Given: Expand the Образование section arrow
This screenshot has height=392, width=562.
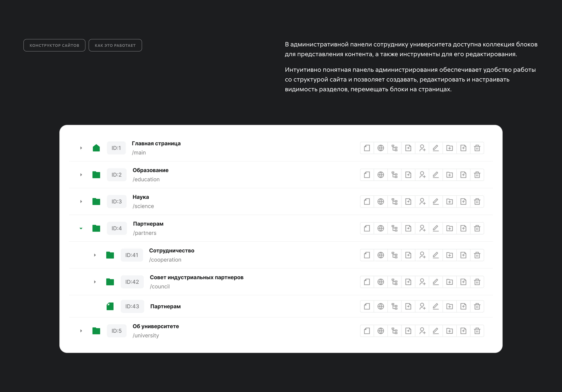Looking at the screenshot, I should (x=81, y=175).
